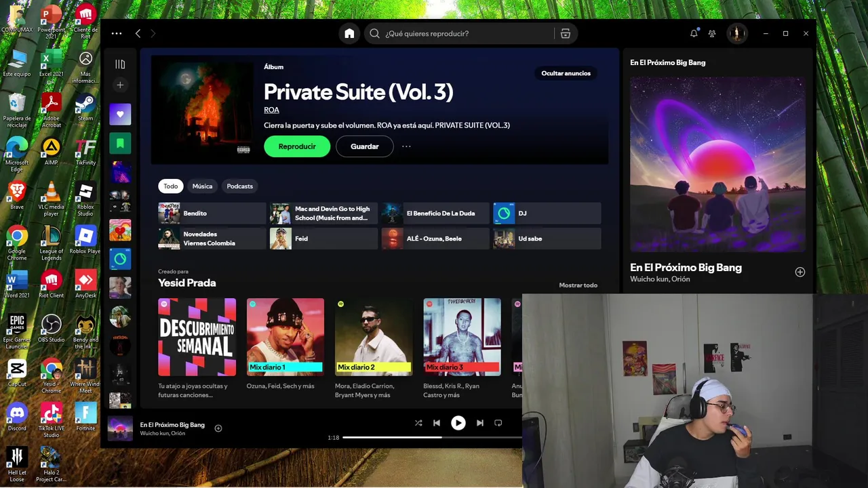This screenshot has height=488, width=868.
Task: Add current song to Liked in player bar
Action: coord(218,428)
